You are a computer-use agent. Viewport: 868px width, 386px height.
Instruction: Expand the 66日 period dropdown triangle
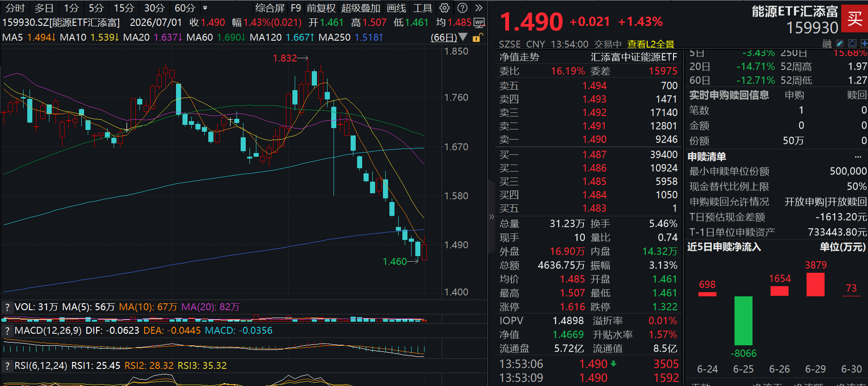tap(463, 37)
